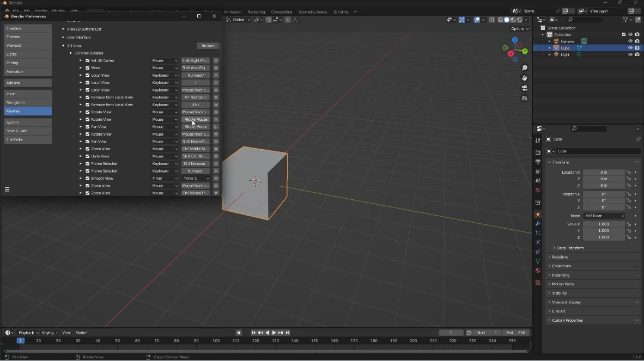
Task: Select Themes in Preferences sidebar
Action: coord(28,37)
